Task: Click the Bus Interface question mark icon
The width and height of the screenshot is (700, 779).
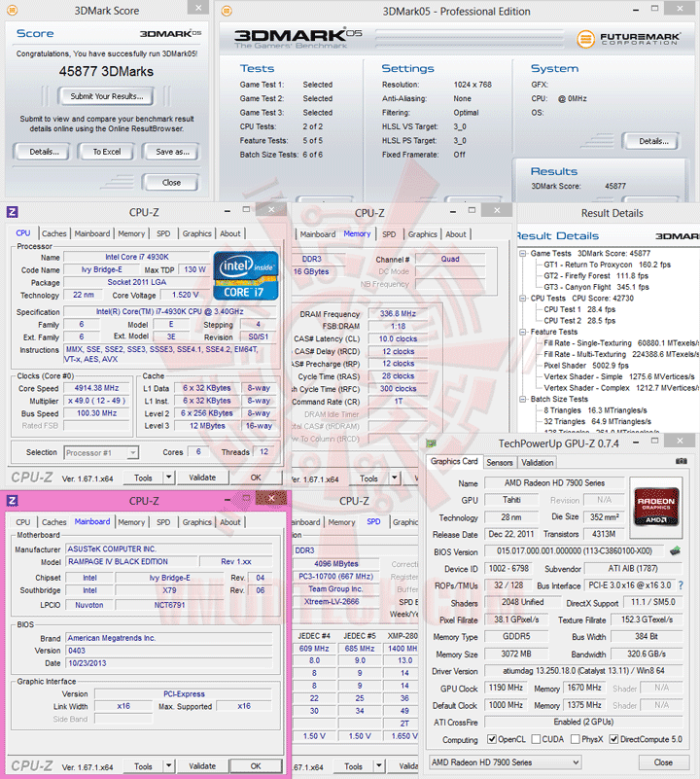Action: click(681, 585)
